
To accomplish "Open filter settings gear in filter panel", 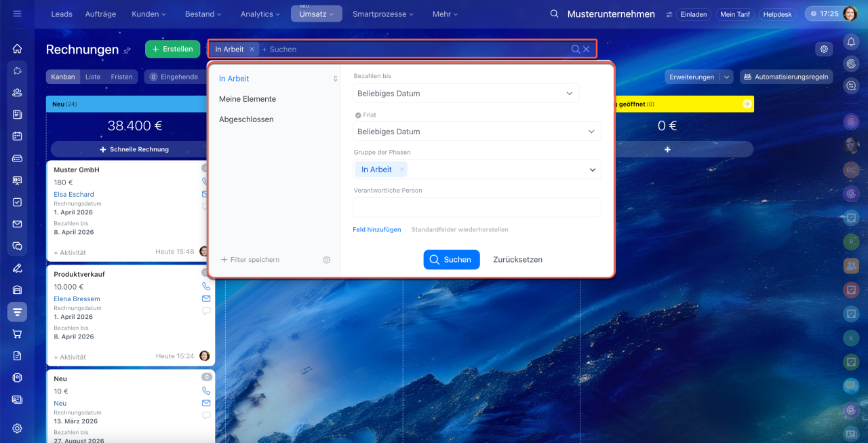I will click(326, 260).
